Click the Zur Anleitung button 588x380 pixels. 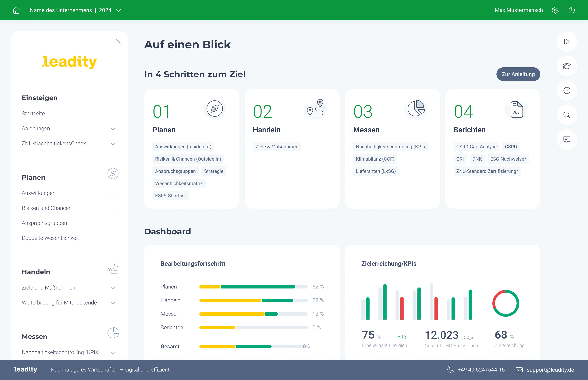pos(518,74)
